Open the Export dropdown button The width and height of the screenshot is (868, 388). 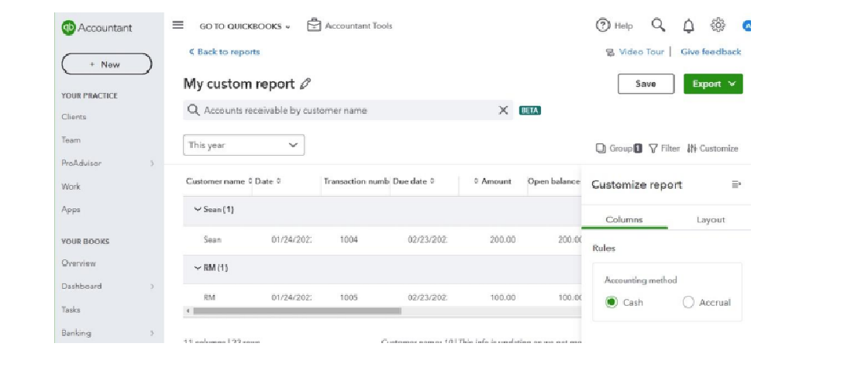[x=713, y=84]
